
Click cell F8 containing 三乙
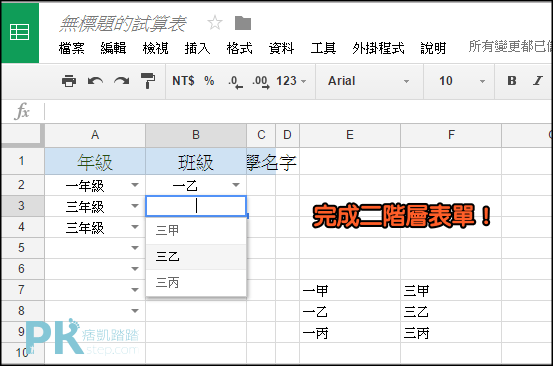(451, 311)
